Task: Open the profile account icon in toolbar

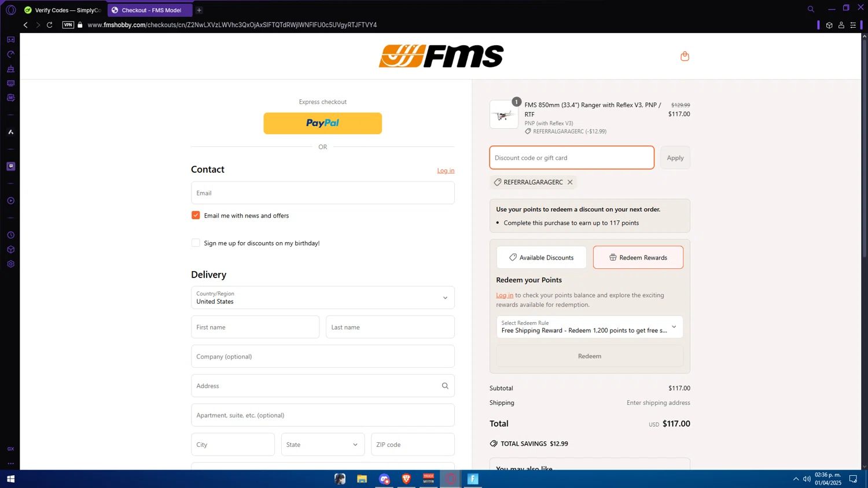Action: [x=841, y=25]
